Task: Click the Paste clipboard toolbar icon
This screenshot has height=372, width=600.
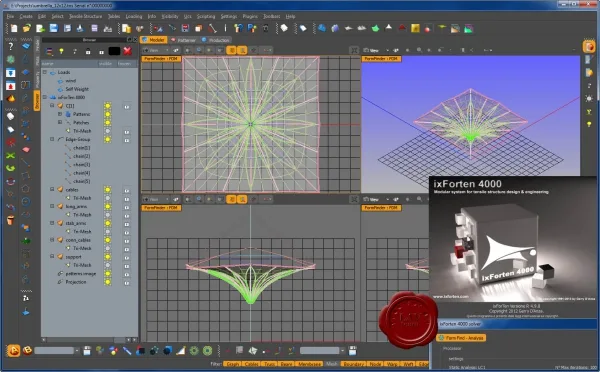Action: [126, 28]
